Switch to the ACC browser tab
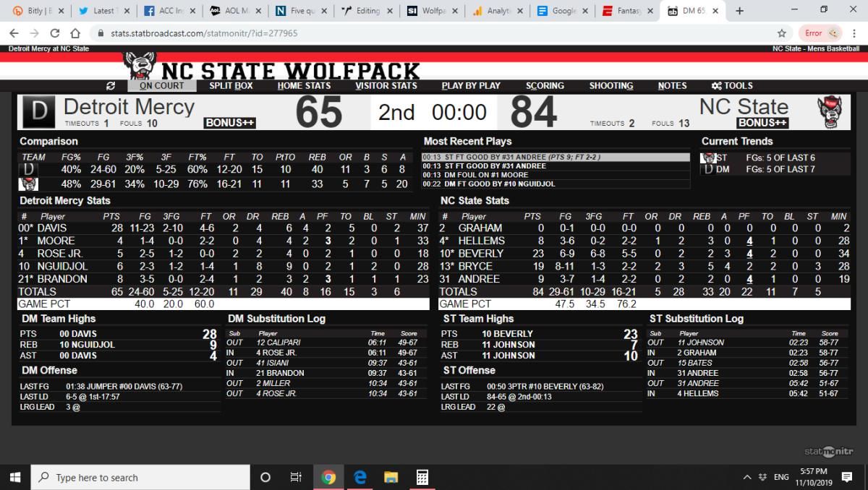 [168, 11]
